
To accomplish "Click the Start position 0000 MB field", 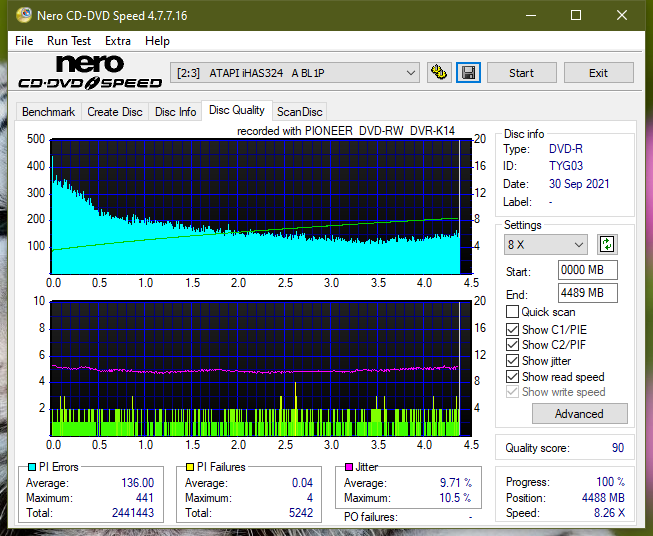I will click(587, 270).
